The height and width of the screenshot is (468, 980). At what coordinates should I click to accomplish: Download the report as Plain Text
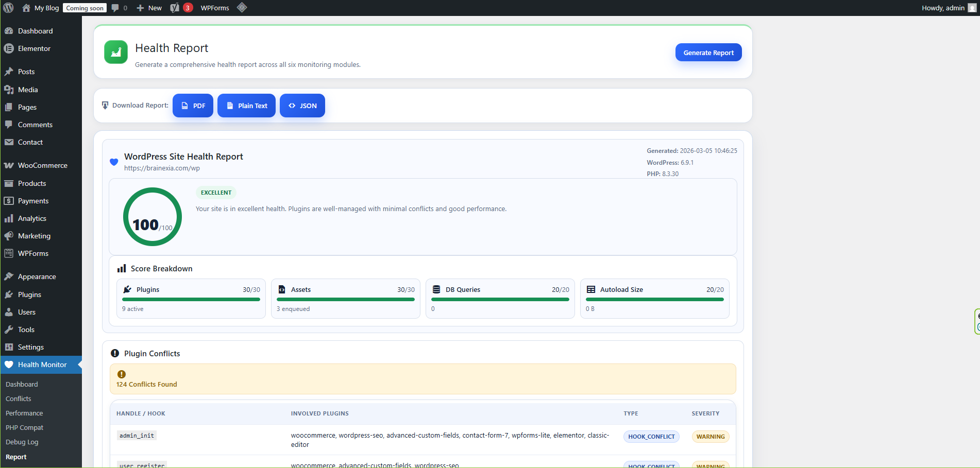click(246, 106)
